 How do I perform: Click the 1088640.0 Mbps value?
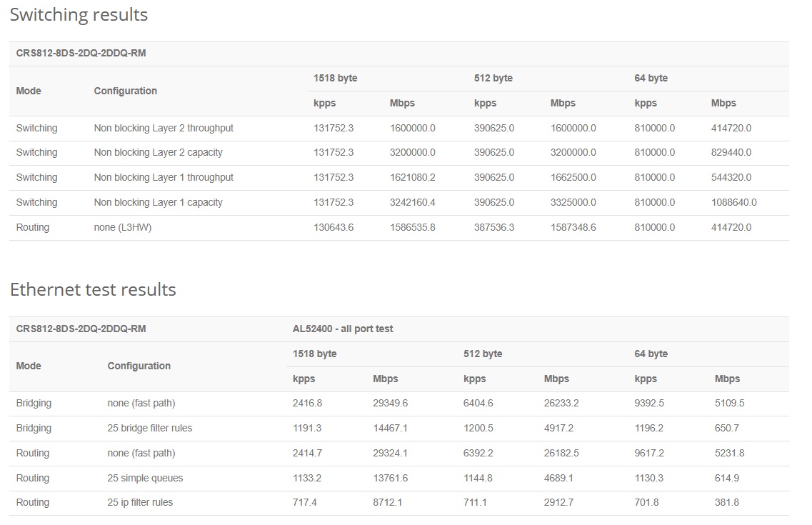point(733,202)
